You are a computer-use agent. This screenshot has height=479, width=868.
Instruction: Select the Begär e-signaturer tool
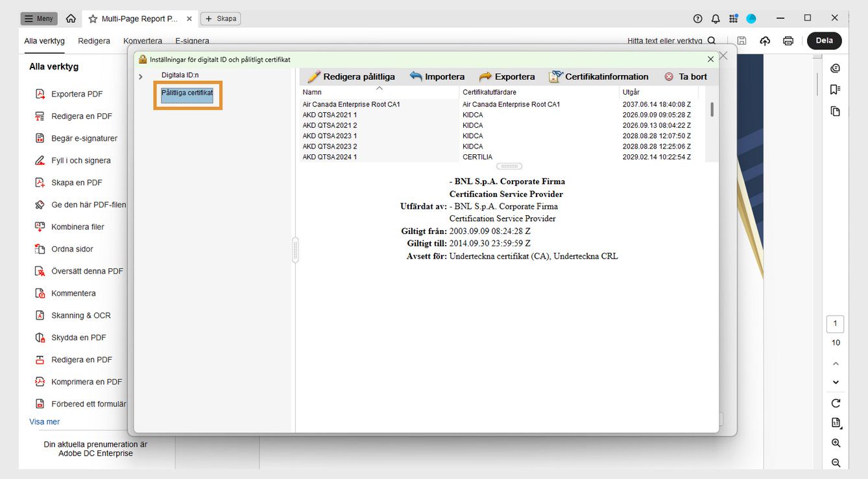(x=76, y=138)
